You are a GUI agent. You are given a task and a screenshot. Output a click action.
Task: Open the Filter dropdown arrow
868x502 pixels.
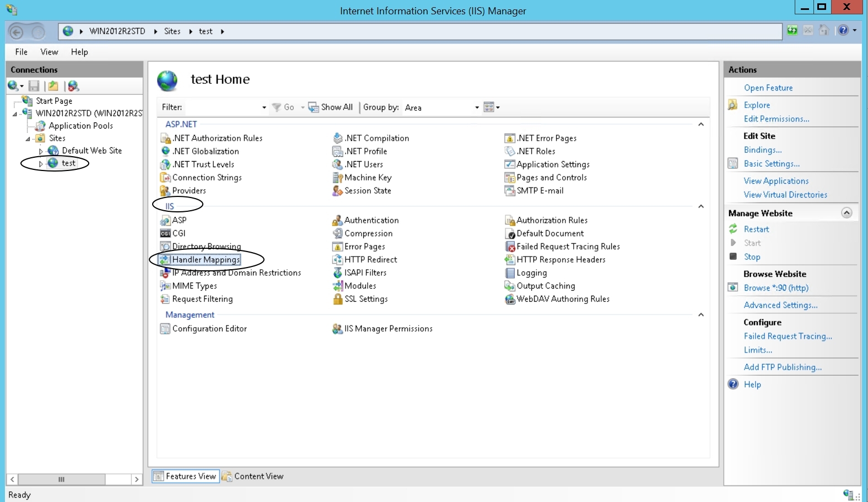(264, 108)
